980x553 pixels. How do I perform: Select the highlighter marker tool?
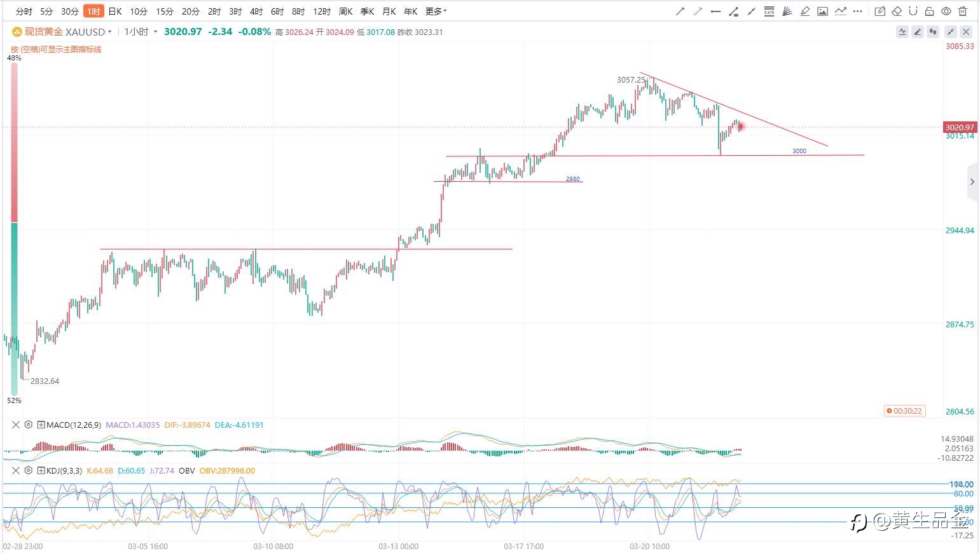point(804,11)
